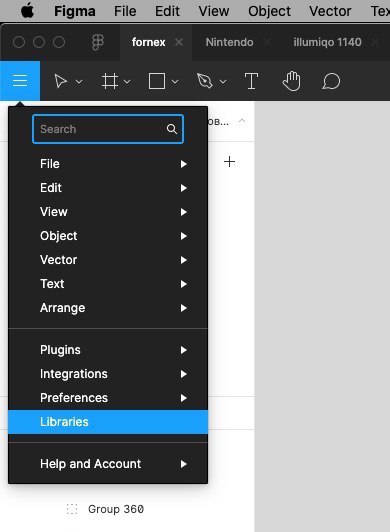Expand the Edit submenu in dropdown

click(x=108, y=188)
